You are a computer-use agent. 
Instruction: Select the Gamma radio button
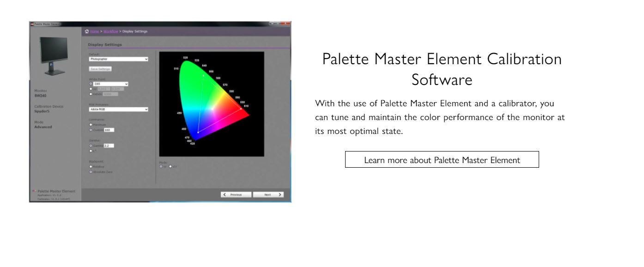tap(91, 146)
